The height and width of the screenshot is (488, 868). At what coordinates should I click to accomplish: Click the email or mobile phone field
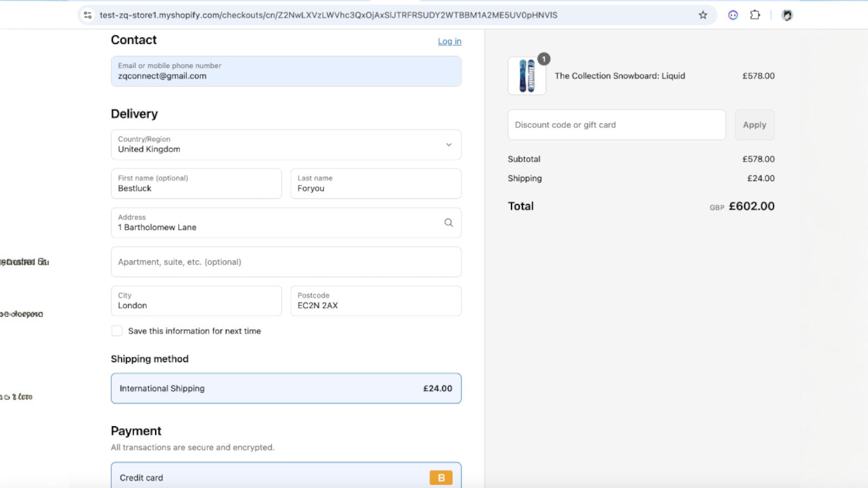(x=286, y=71)
